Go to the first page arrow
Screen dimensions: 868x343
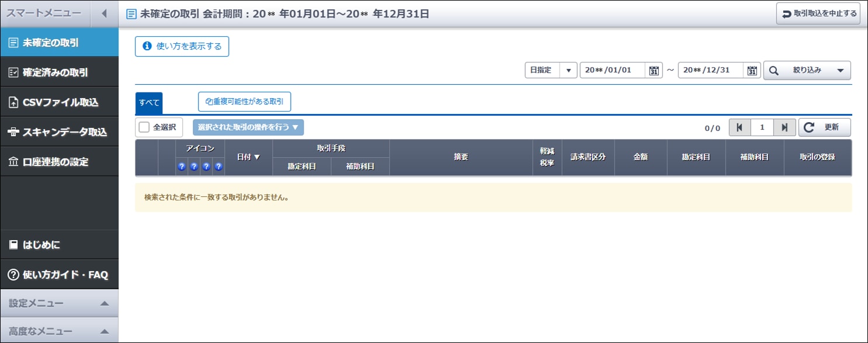[x=739, y=127]
